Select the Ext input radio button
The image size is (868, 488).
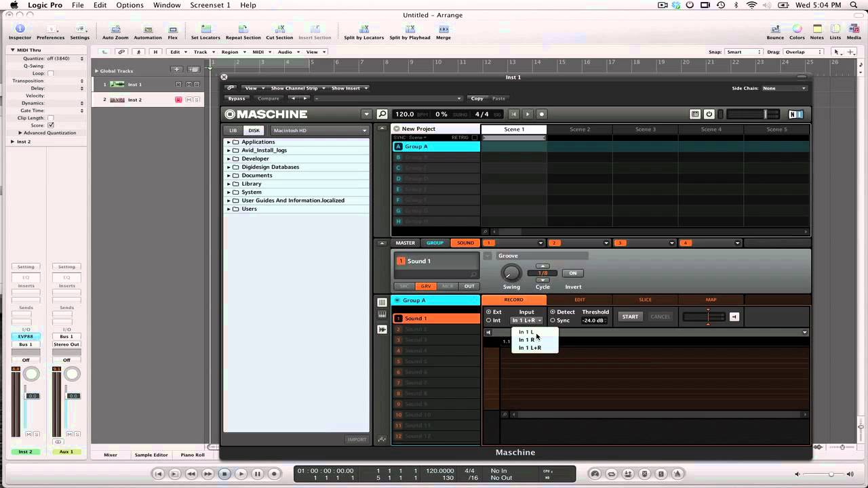488,312
